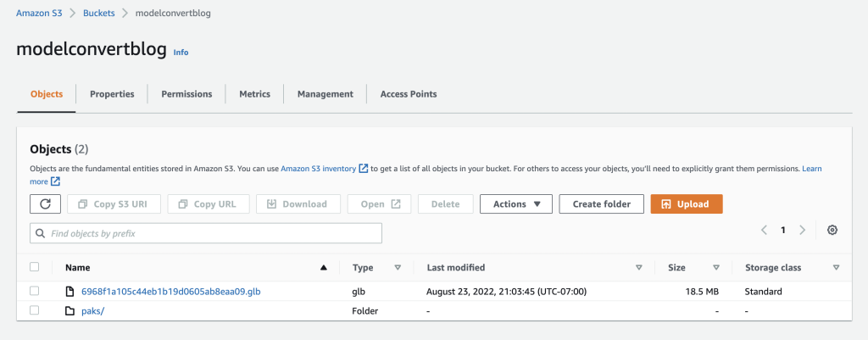The image size is (868, 340).
Task: Click folder icon next to paks/
Action: [x=70, y=311]
